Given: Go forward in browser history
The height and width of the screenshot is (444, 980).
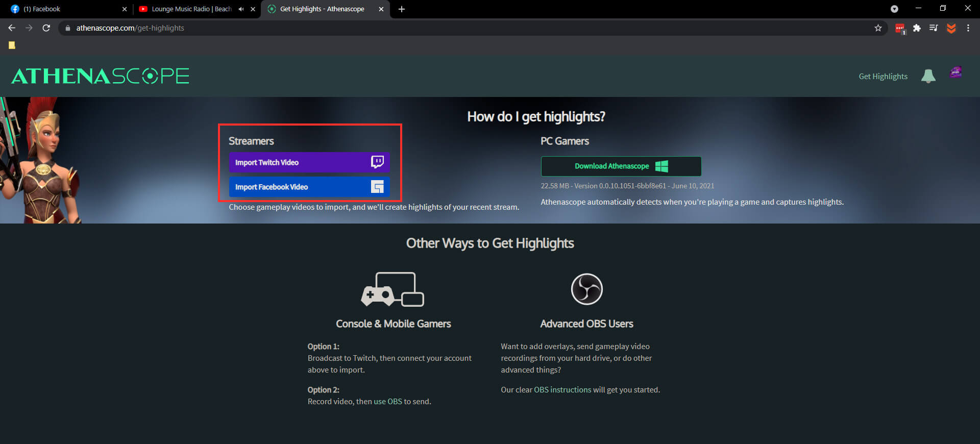Looking at the screenshot, I should [29, 28].
